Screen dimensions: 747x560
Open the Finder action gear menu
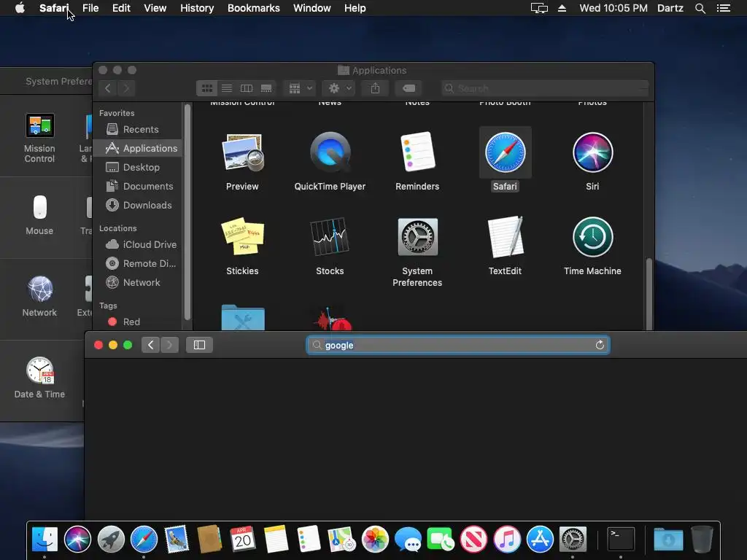point(338,88)
